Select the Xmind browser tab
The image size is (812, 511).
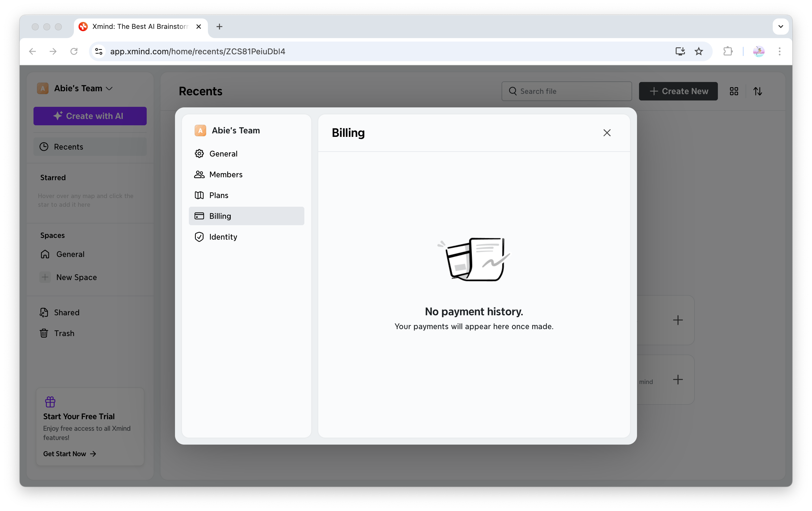[x=141, y=27]
